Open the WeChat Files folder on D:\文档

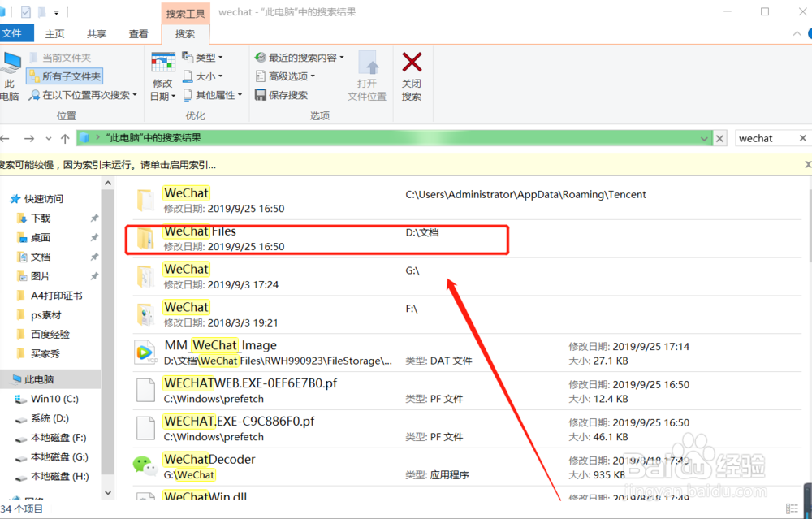(x=200, y=231)
